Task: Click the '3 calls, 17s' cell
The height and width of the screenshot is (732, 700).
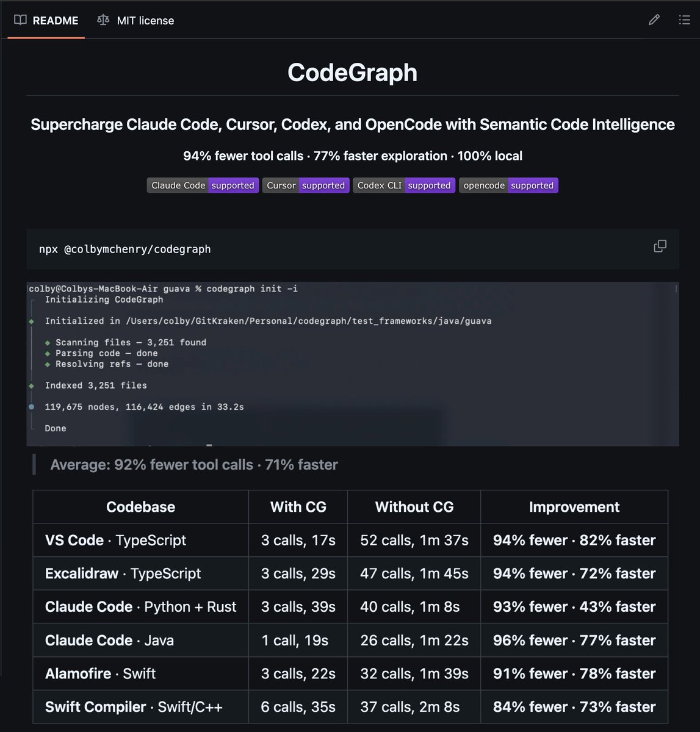Action: [298, 540]
